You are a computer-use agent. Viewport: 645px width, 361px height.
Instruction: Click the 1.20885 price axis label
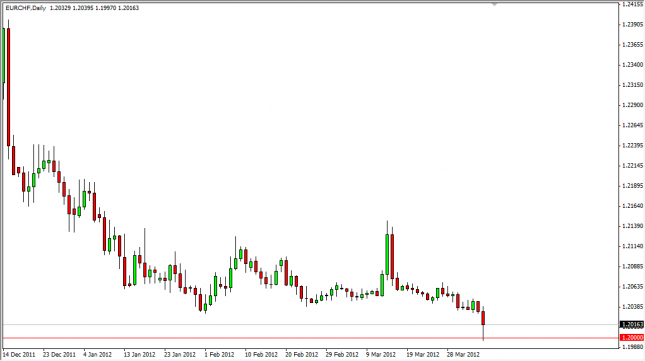633,266
